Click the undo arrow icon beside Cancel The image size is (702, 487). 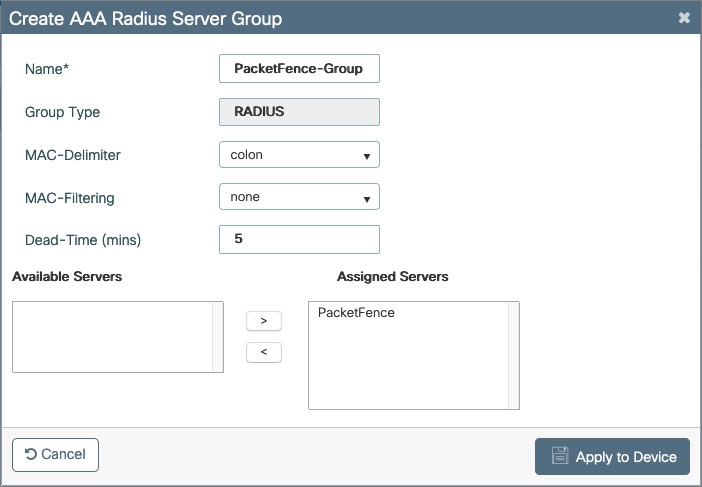click(31, 454)
